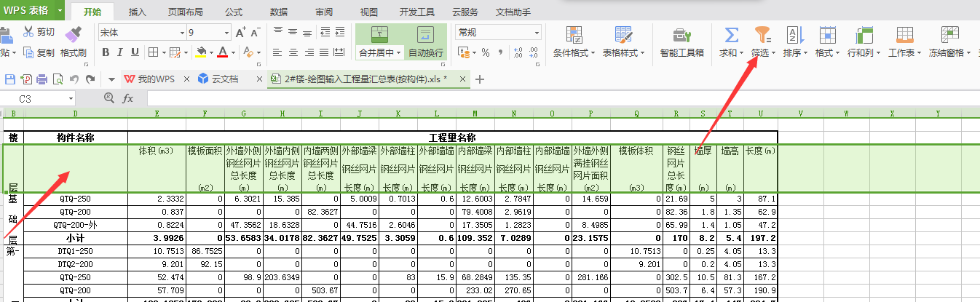Toggle Bold formatting

pos(106,52)
